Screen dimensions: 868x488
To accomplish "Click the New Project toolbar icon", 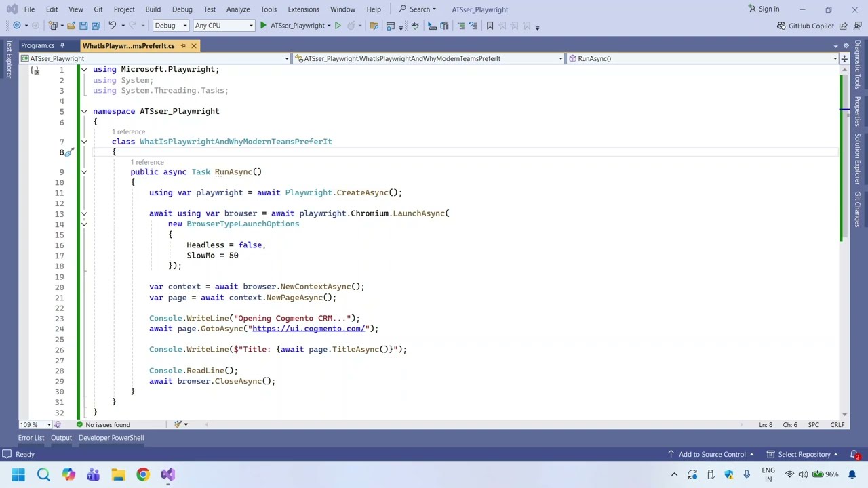I will [x=53, y=26].
